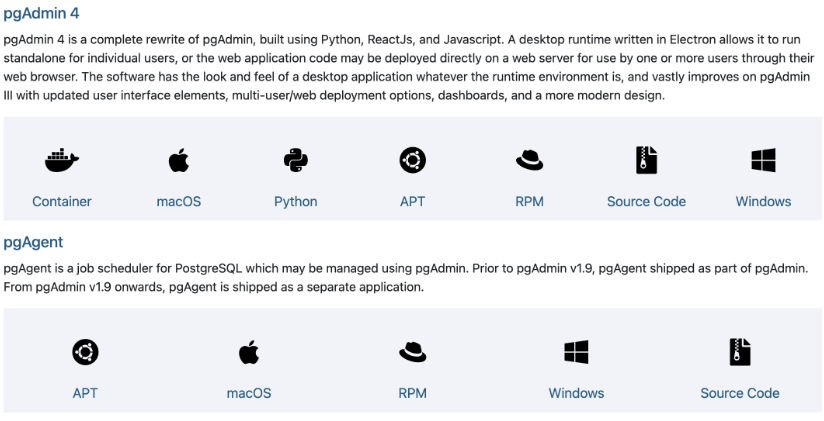Open the Python download link
The width and height of the screenshot is (824, 421).
click(296, 201)
